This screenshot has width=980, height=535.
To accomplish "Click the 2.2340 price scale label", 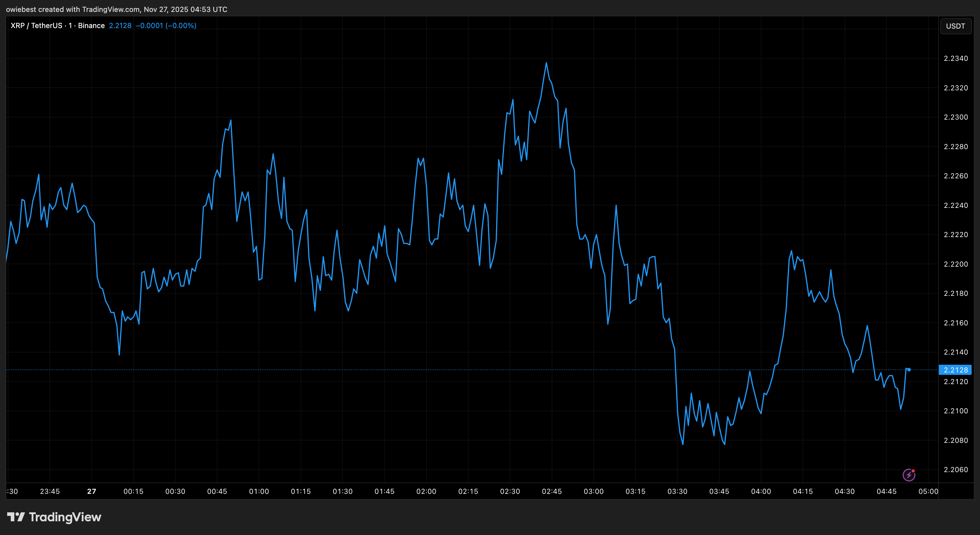I will [956, 58].
